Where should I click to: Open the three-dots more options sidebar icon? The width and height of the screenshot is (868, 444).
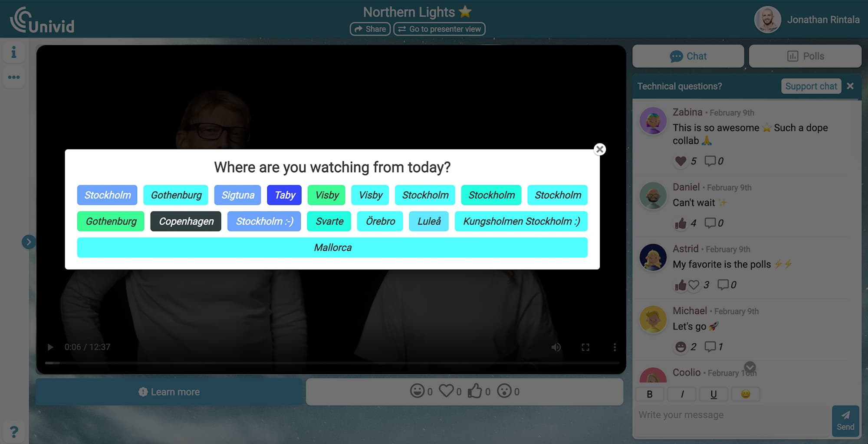(x=14, y=77)
